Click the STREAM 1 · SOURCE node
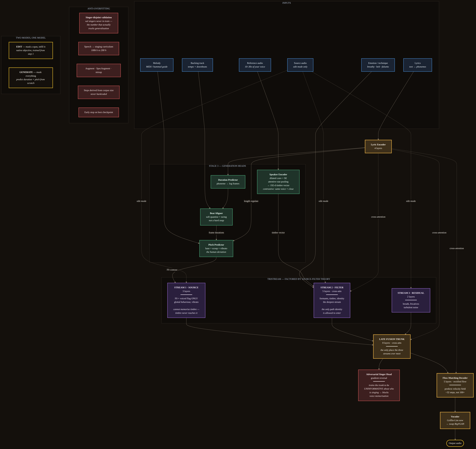Viewport: 476px width, 449px height. click(x=186, y=300)
